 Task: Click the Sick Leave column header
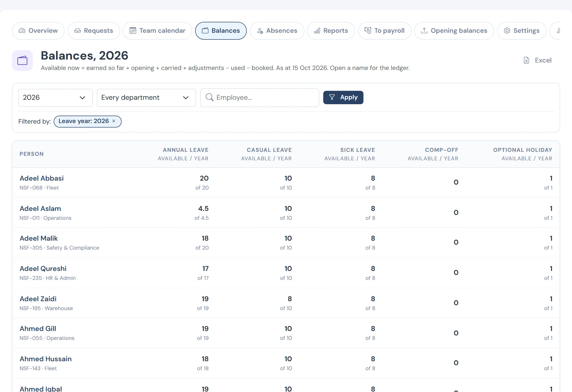[350, 154]
